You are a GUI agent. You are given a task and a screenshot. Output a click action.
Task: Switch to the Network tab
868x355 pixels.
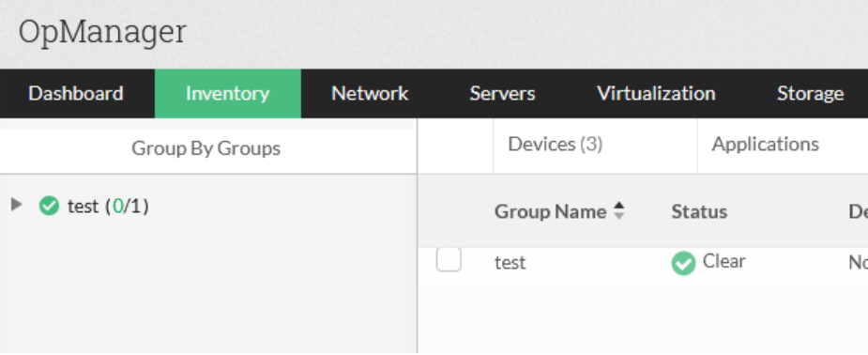pos(370,93)
